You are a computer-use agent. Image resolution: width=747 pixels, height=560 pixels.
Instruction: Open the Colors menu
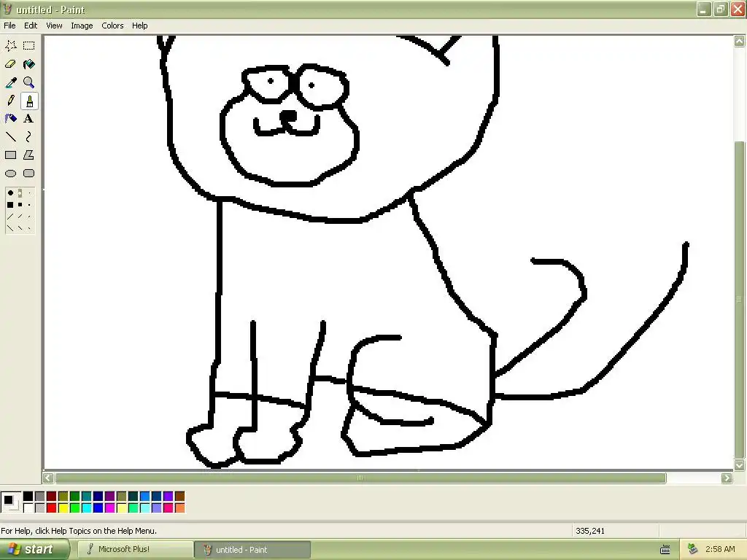point(112,26)
